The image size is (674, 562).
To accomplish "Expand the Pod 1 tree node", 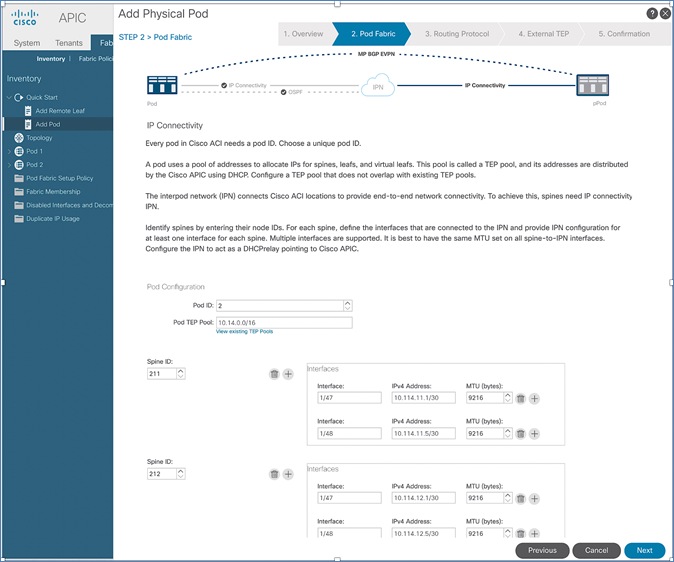I will point(9,151).
